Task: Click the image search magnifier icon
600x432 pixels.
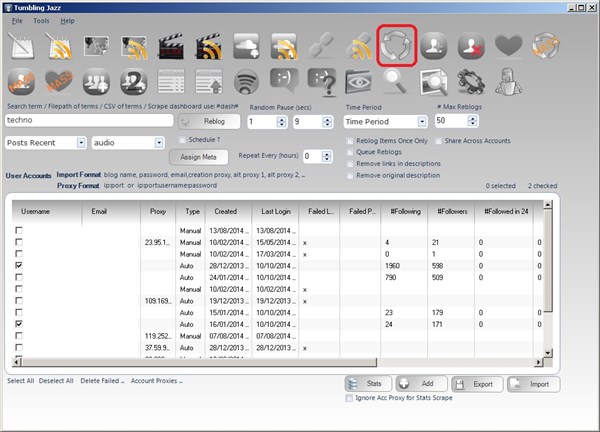Action: [x=433, y=82]
